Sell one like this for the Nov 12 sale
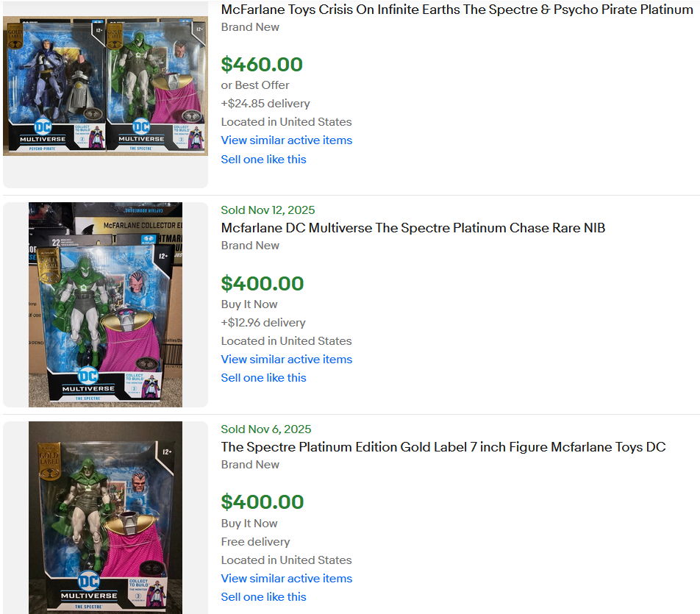 [x=263, y=378]
